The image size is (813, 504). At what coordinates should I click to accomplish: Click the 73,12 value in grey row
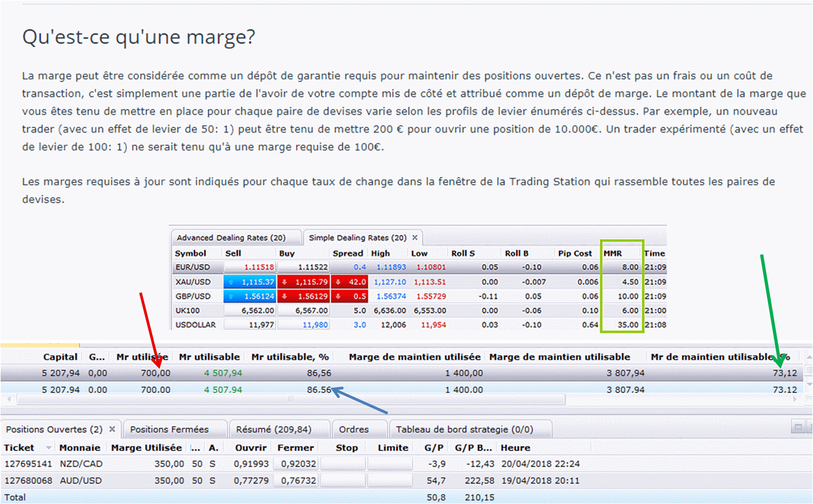click(785, 374)
